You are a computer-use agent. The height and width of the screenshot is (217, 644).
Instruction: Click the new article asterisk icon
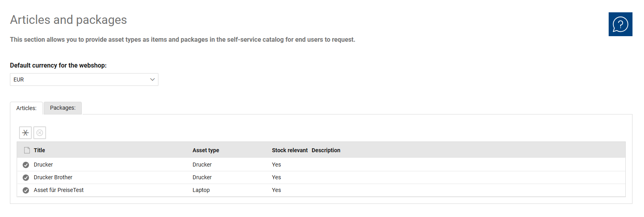[x=25, y=133]
